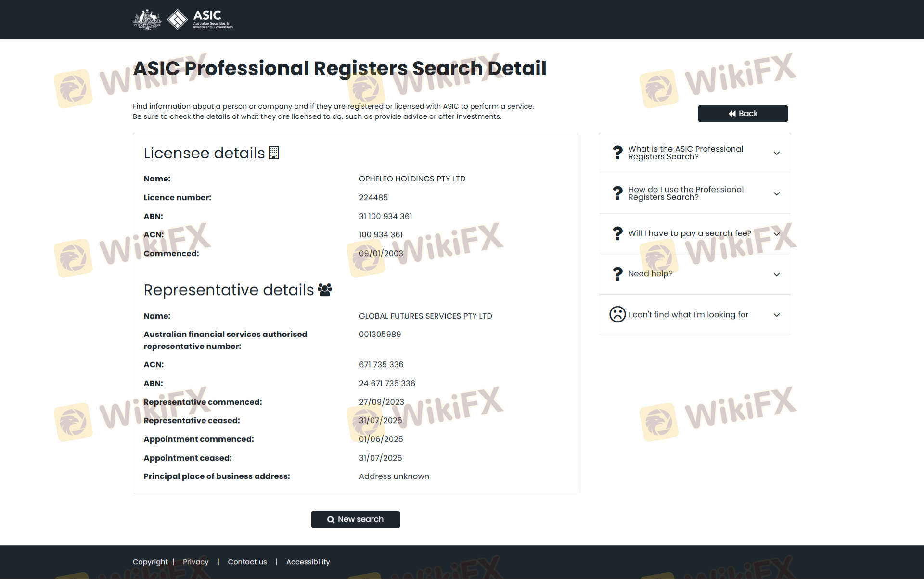Expand 'What is the ASIC Professional Registers Search?'
924x579 pixels.
[776, 153]
